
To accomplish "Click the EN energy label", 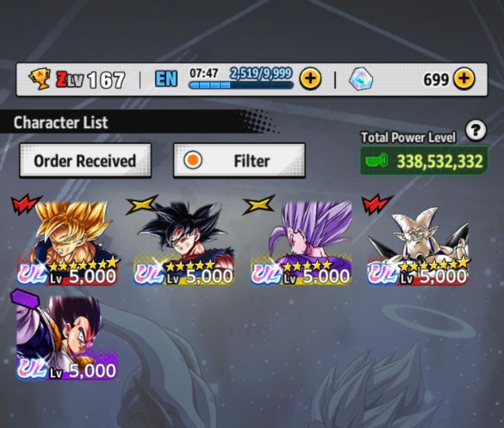I will coord(166,79).
